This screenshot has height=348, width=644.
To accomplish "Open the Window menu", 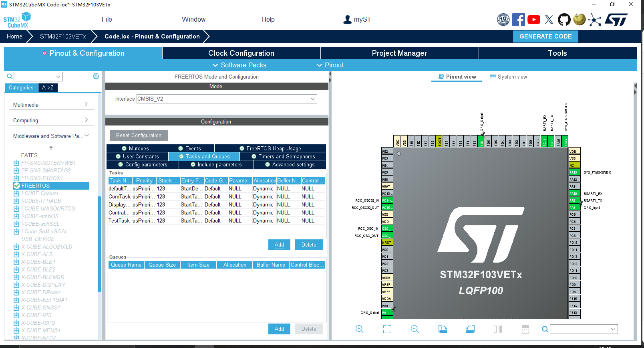I will tap(193, 19).
